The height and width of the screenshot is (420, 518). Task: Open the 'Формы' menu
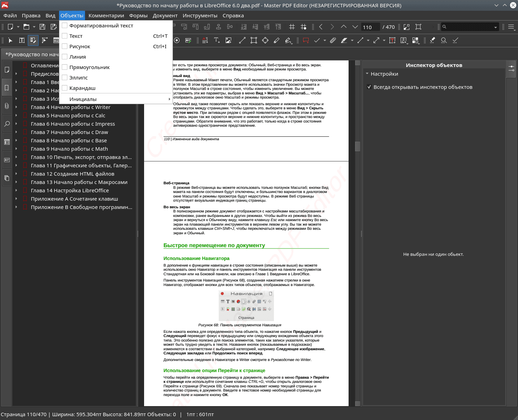coord(138,16)
